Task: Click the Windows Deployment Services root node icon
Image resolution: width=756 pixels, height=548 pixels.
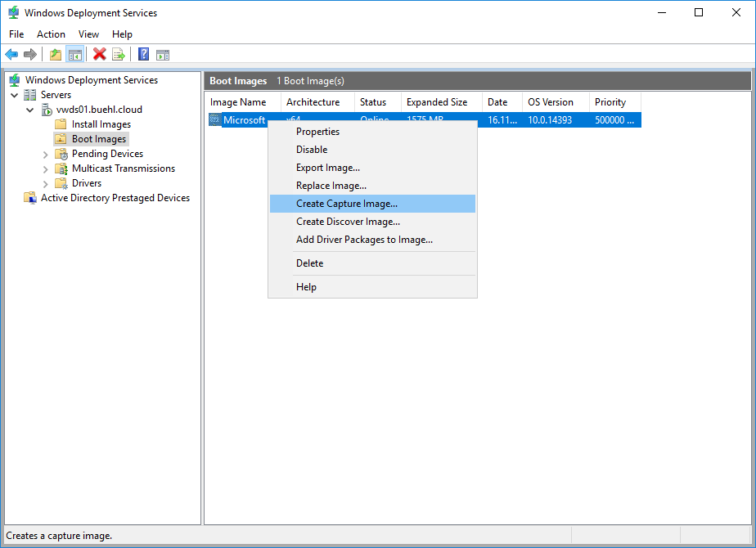Action: (15, 80)
